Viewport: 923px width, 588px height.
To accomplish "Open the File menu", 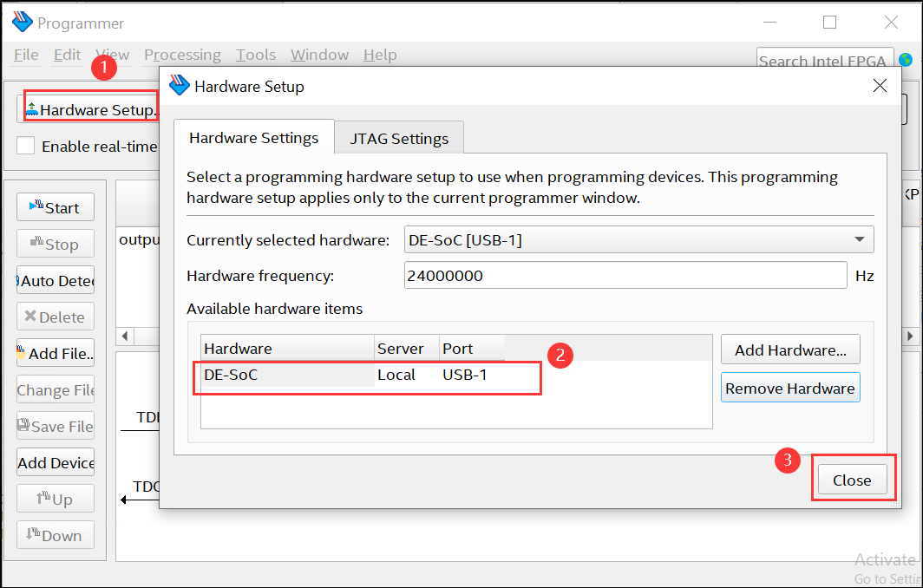I will point(27,55).
